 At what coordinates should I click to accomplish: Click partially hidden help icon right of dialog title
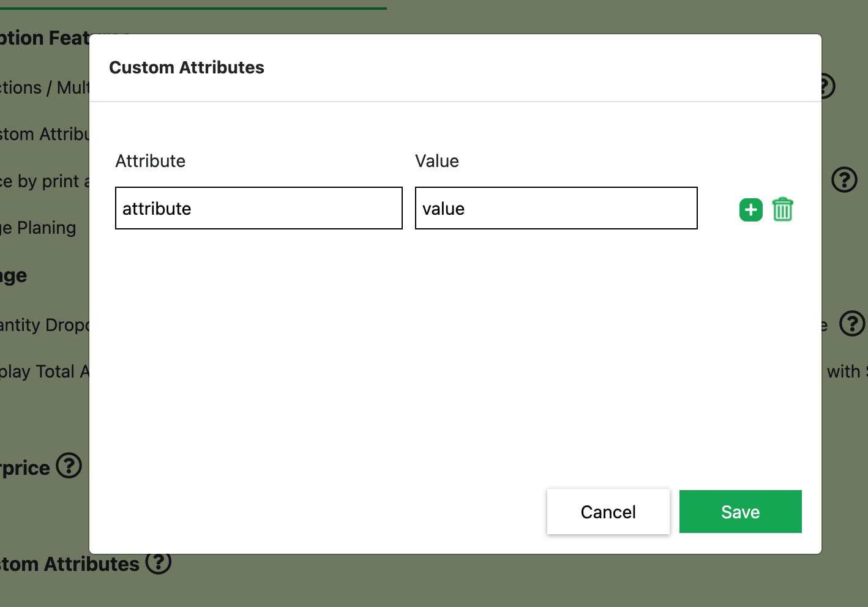point(828,86)
